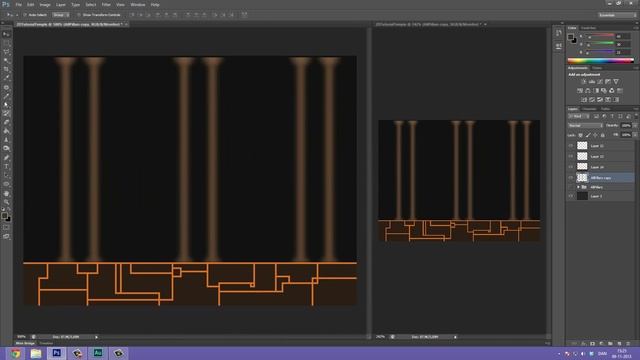Select the Brush tool
This screenshot has height=360, width=640.
[6, 96]
